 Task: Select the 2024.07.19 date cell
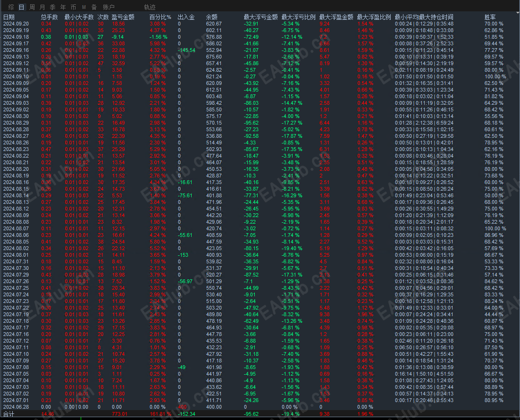(x=16, y=314)
